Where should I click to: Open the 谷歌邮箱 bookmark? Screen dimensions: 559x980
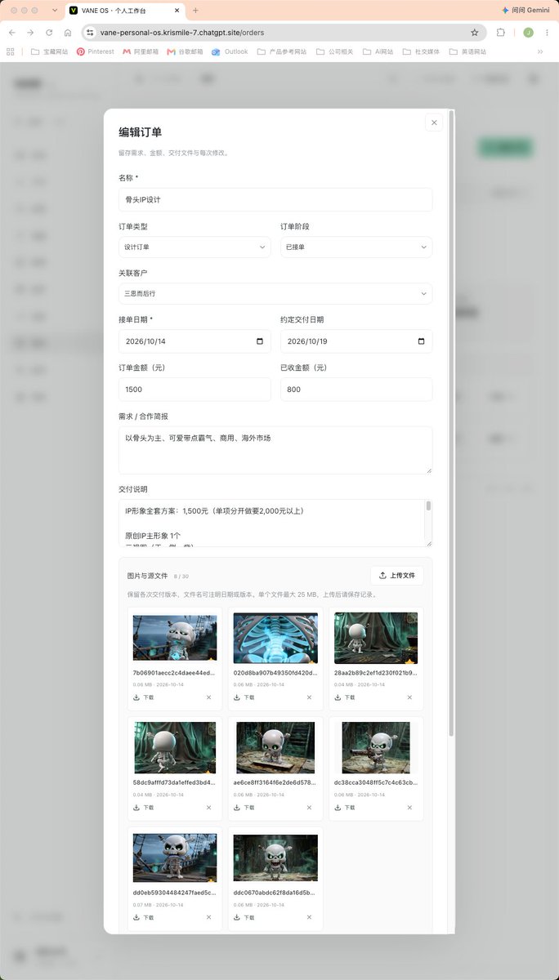[x=186, y=51]
